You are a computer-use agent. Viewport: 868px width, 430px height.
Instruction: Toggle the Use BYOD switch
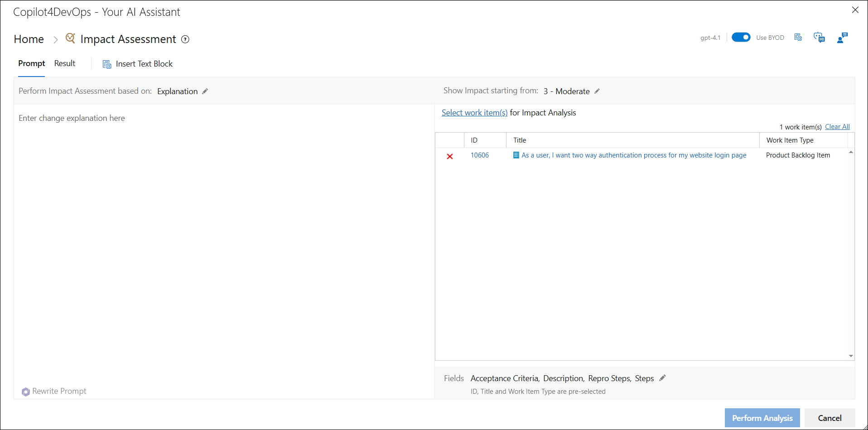741,38
